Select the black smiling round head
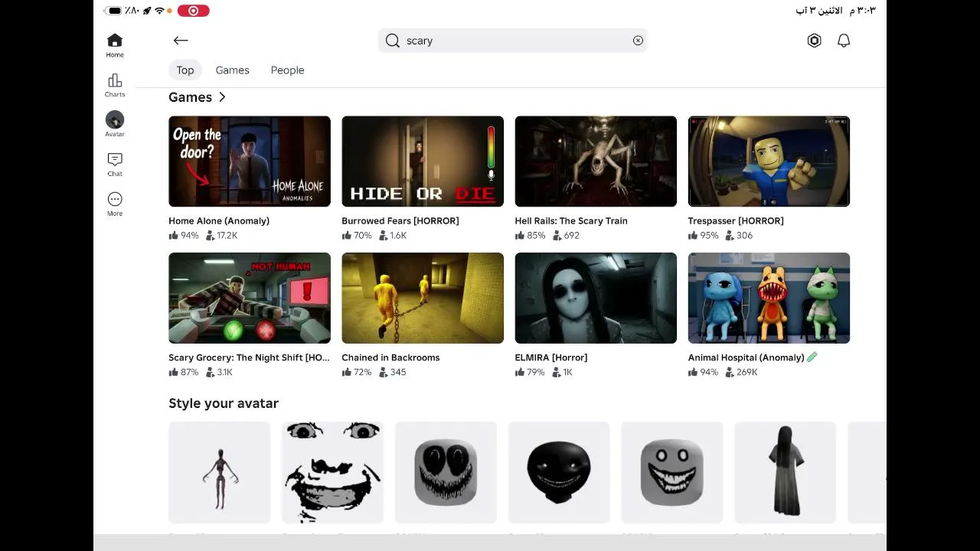 click(x=559, y=472)
